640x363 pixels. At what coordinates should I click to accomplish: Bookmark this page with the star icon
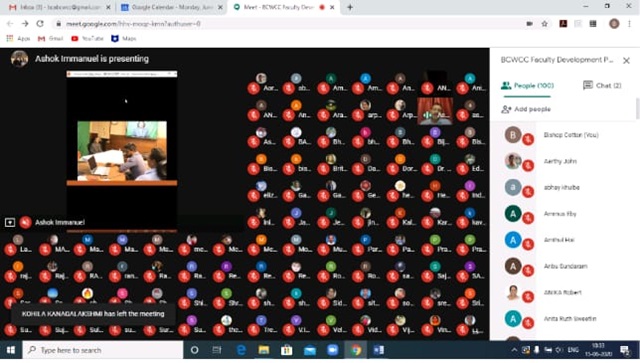coord(544,24)
